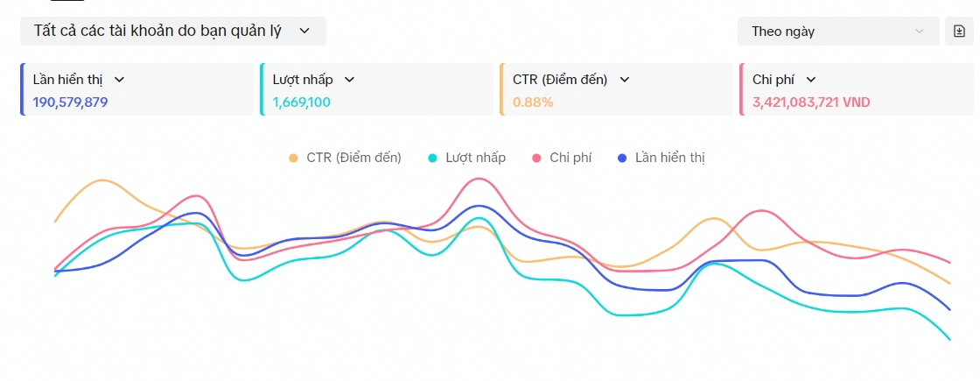Select the 3,421,083,721 VND cost card

pos(857,89)
